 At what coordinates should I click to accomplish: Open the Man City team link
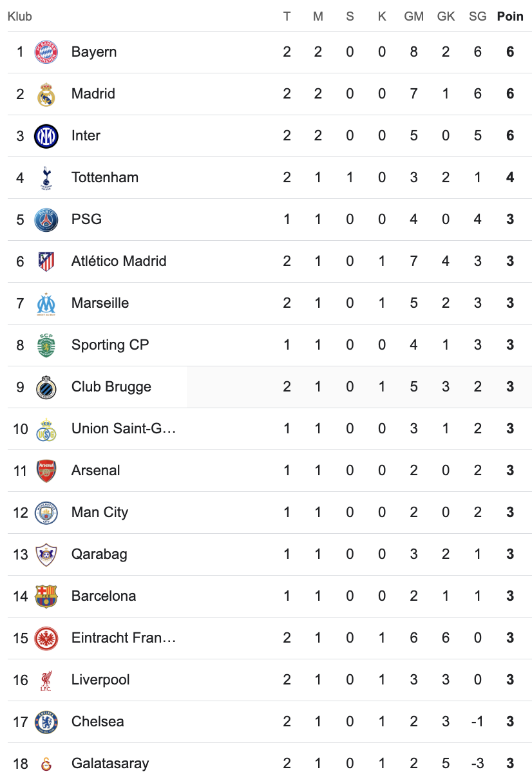(100, 513)
